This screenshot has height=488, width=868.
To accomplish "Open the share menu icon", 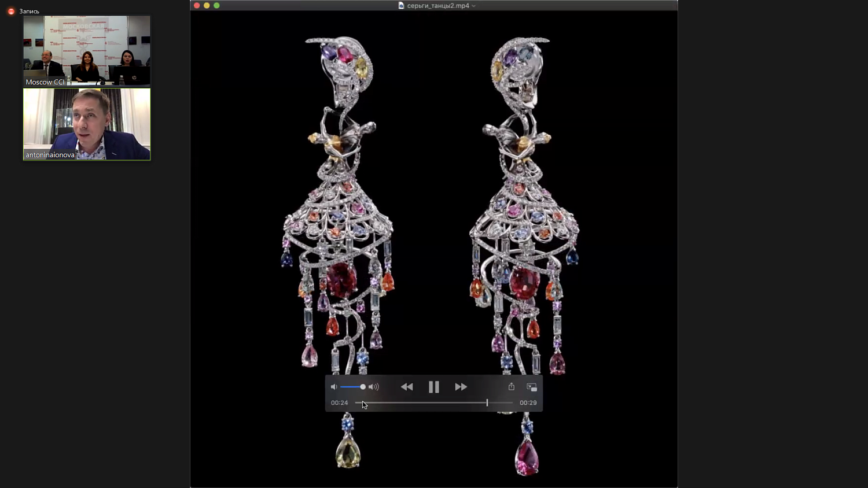I will [512, 387].
